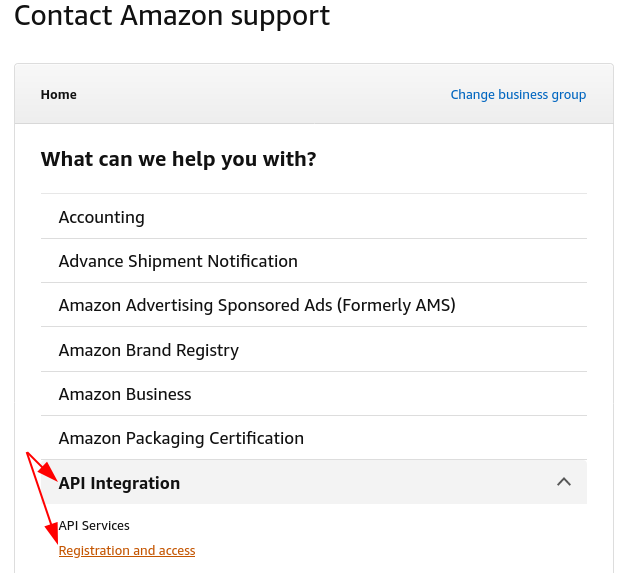The image size is (624, 573).
Task: Click empty space in the Home breadcrumb bar
Action: point(260,95)
